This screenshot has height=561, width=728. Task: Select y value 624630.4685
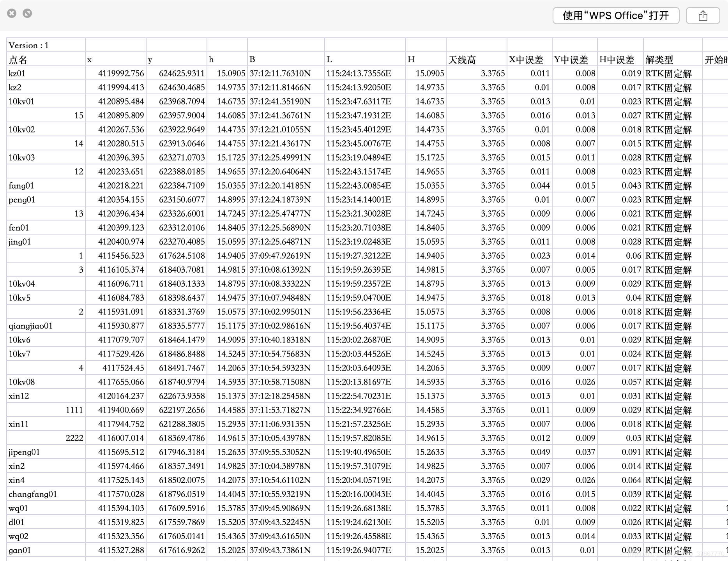(177, 87)
